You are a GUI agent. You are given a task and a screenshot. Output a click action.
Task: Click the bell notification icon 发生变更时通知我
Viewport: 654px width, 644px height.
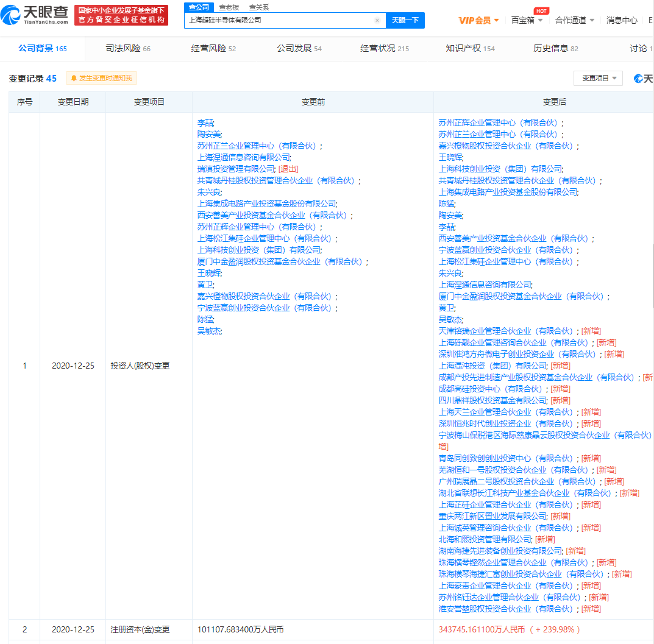[101, 78]
